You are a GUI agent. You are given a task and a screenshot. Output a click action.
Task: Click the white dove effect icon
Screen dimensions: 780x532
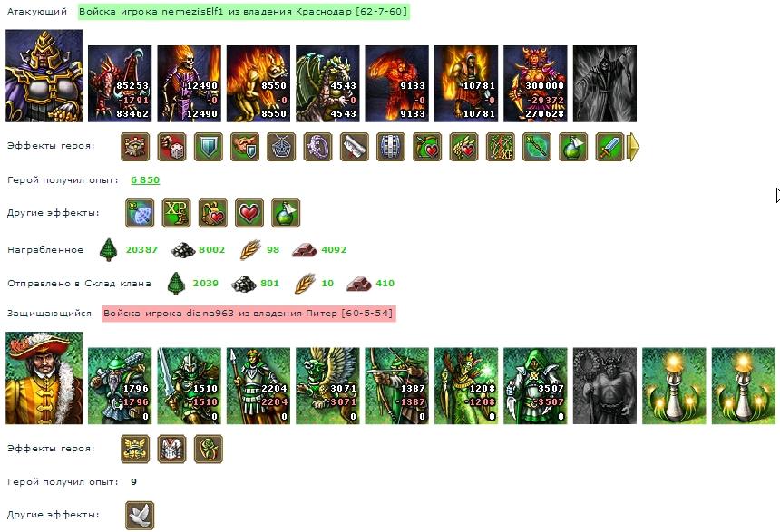[140, 515]
